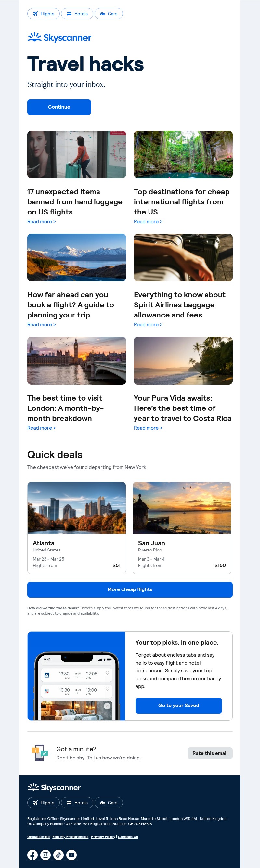Select the Hotels pill in the footer
Viewport: 260px width, 868px height.
pyautogui.click(x=77, y=803)
